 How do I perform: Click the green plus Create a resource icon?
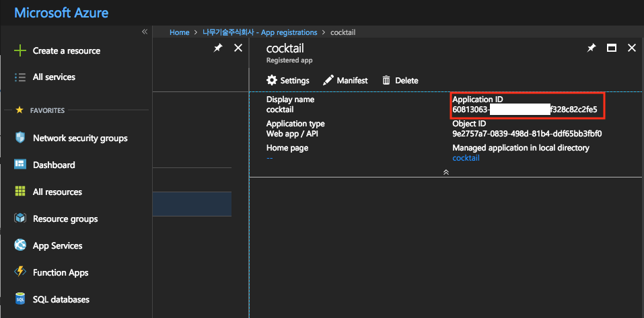tap(20, 51)
